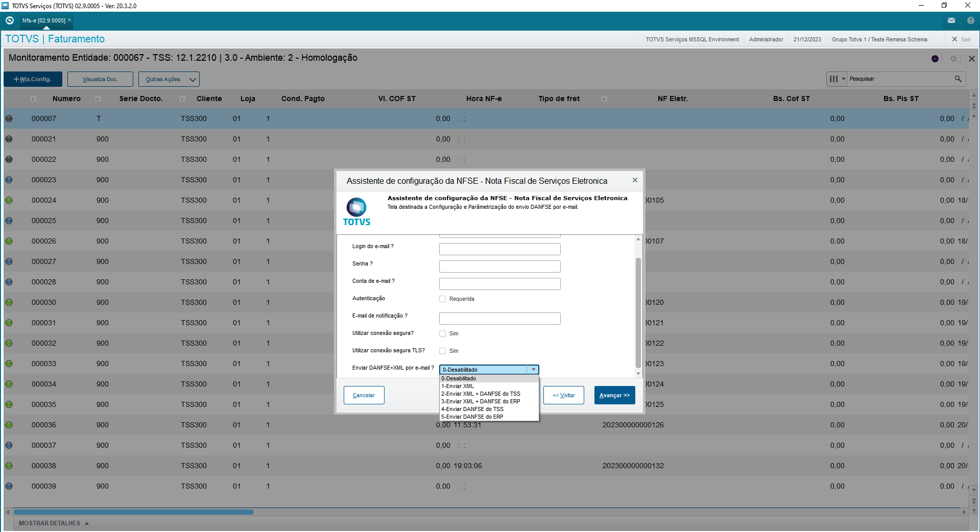Image resolution: width=980 pixels, height=532 pixels.
Task: Select 5-Enviar DANFSE do ERP
Action: point(489,417)
